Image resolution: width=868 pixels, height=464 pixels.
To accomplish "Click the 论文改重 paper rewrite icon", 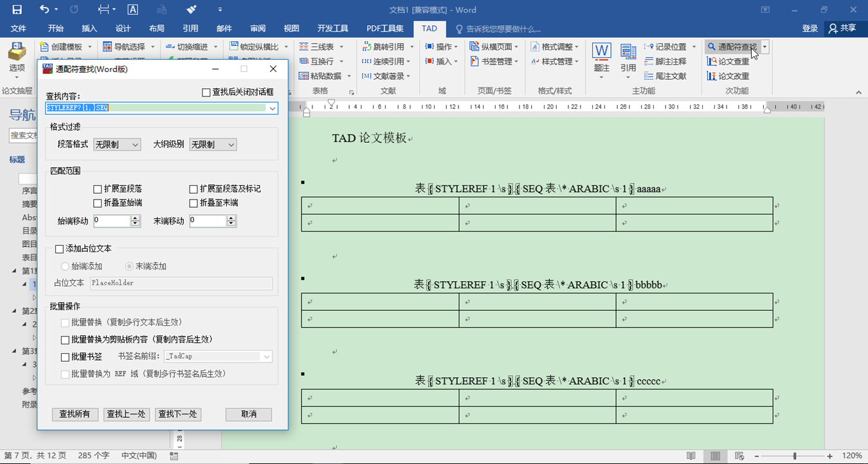I will (x=712, y=76).
